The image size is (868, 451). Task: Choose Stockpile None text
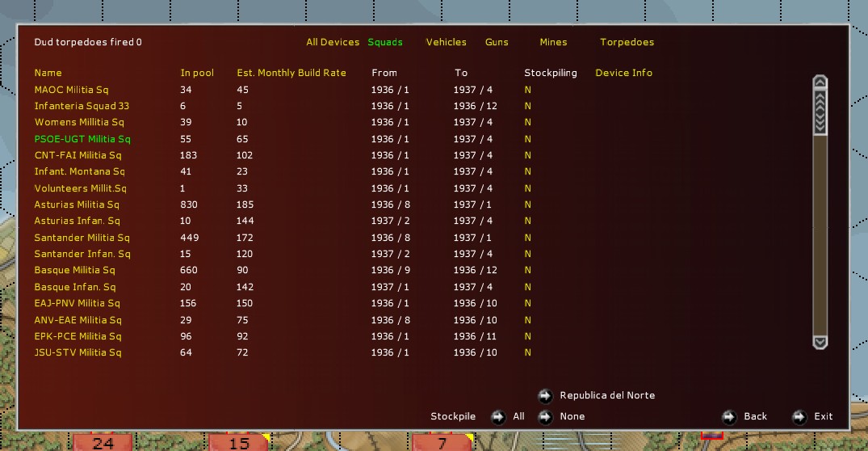572,416
